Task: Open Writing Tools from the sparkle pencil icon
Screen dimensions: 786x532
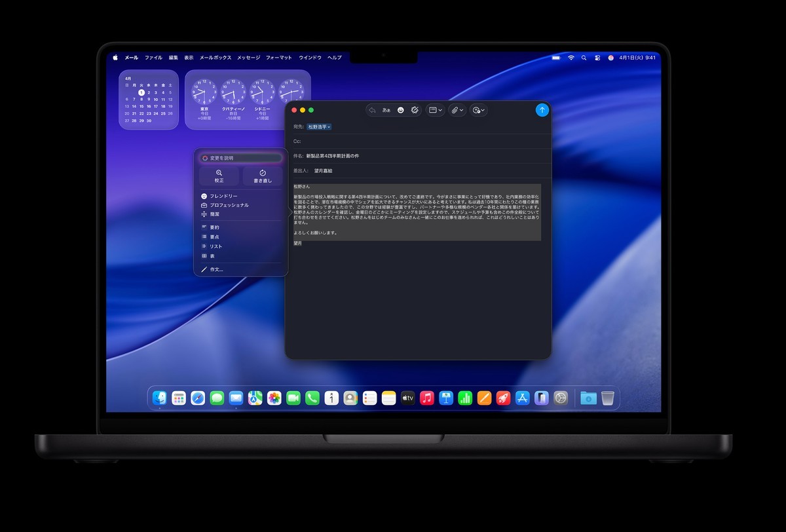Action: click(x=414, y=109)
